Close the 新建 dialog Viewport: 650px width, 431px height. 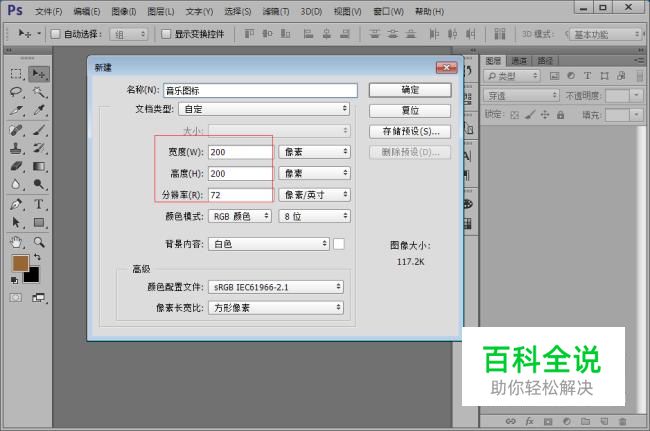446,68
